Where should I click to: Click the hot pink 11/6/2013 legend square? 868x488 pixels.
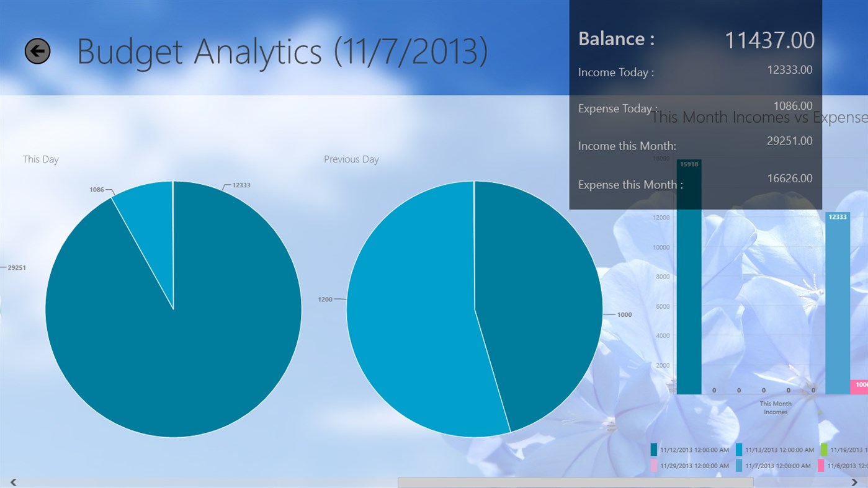click(x=821, y=466)
